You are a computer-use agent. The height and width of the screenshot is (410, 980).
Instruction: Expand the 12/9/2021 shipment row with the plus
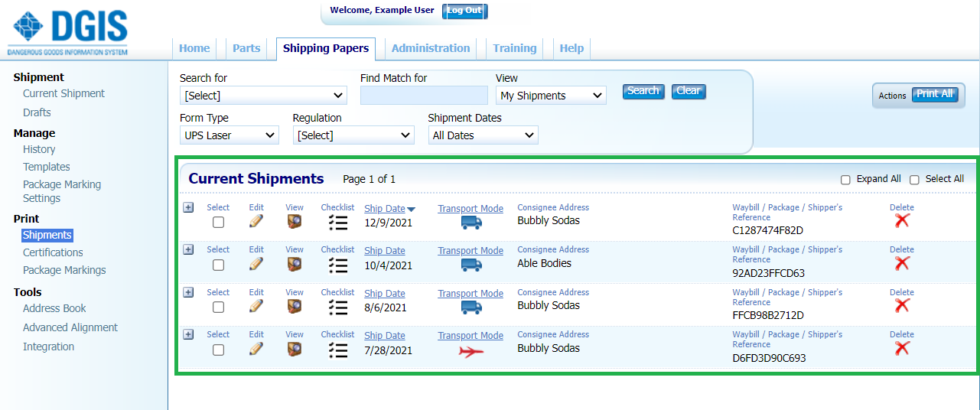(188, 207)
